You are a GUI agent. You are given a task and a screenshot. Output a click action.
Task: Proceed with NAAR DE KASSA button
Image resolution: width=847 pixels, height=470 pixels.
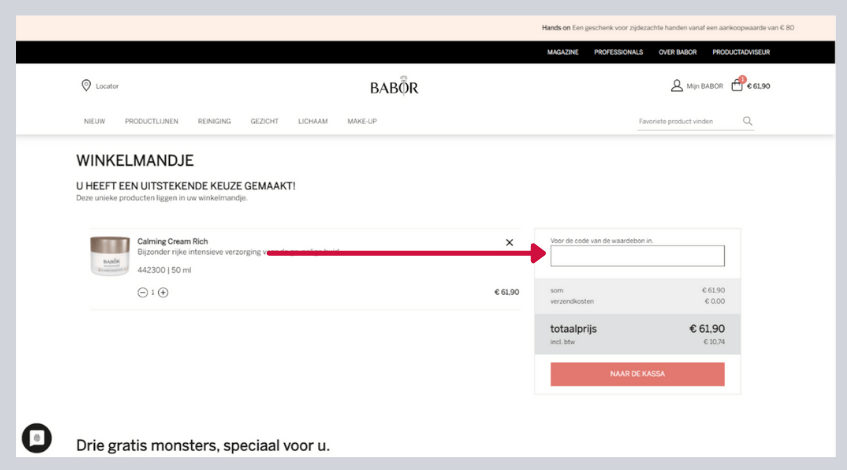pos(637,374)
